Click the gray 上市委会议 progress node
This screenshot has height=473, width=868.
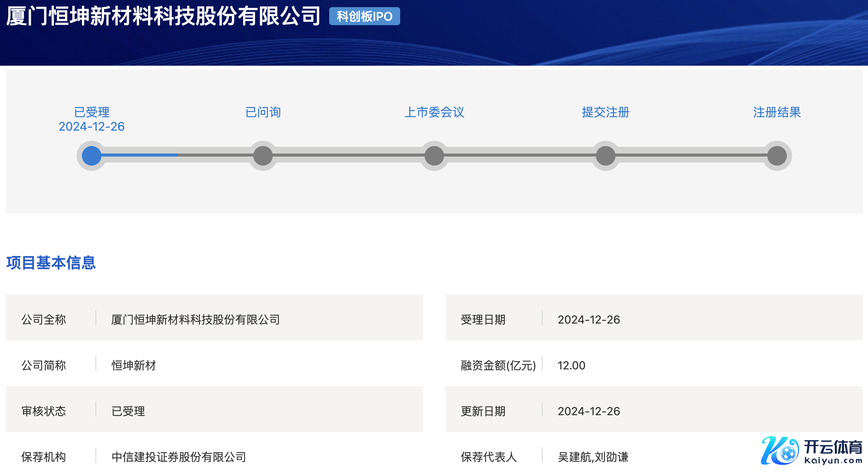[434, 156]
